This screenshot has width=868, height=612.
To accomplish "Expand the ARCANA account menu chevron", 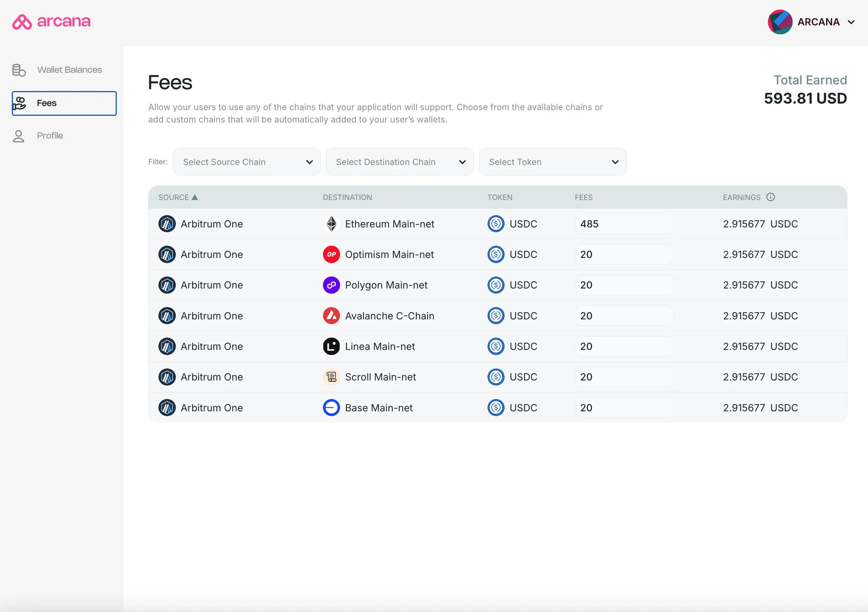I will tap(851, 22).
